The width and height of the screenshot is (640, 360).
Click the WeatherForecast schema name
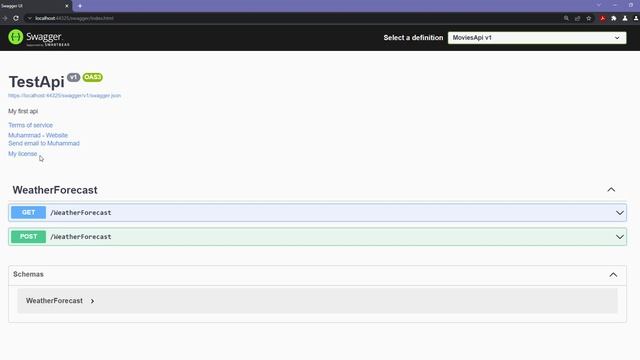pos(54,301)
